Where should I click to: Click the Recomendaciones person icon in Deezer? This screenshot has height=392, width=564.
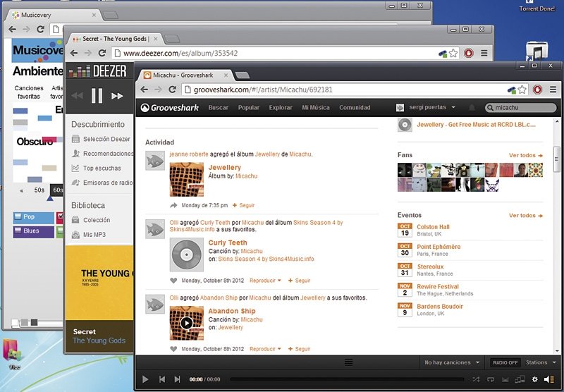coord(75,154)
